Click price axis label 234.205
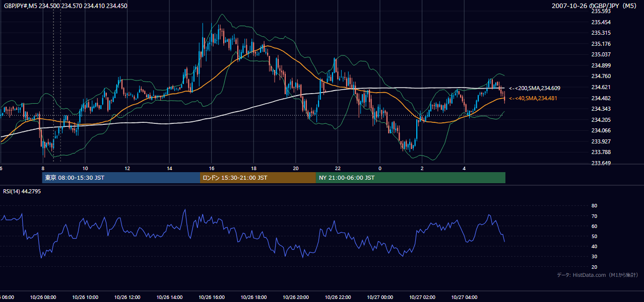644x302 pixels. coord(601,120)
